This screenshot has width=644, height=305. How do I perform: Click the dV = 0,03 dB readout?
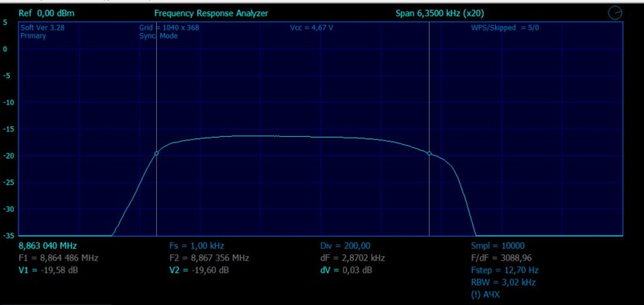coord(346,270)
